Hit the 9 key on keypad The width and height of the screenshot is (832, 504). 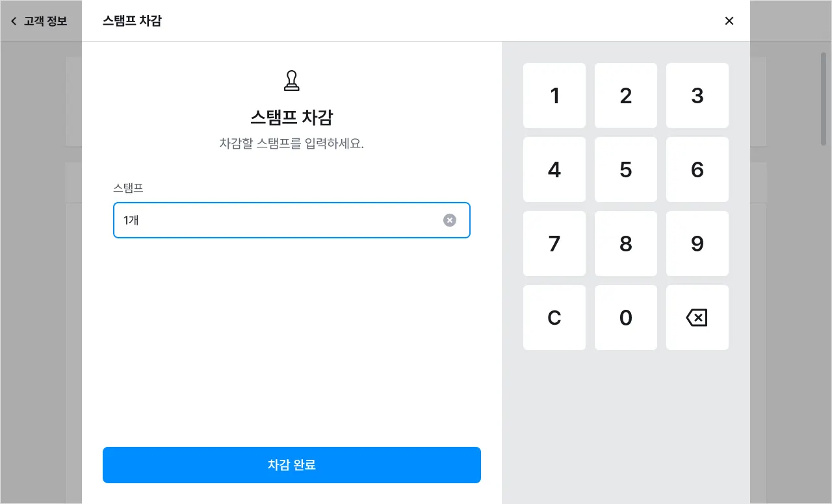(697, 244)
